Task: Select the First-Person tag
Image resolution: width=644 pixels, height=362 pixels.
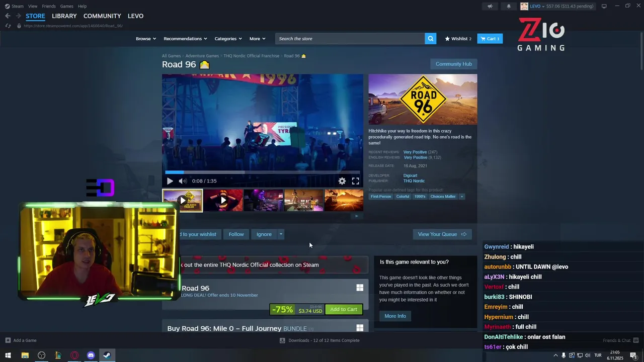Action: tap(381, 197)
